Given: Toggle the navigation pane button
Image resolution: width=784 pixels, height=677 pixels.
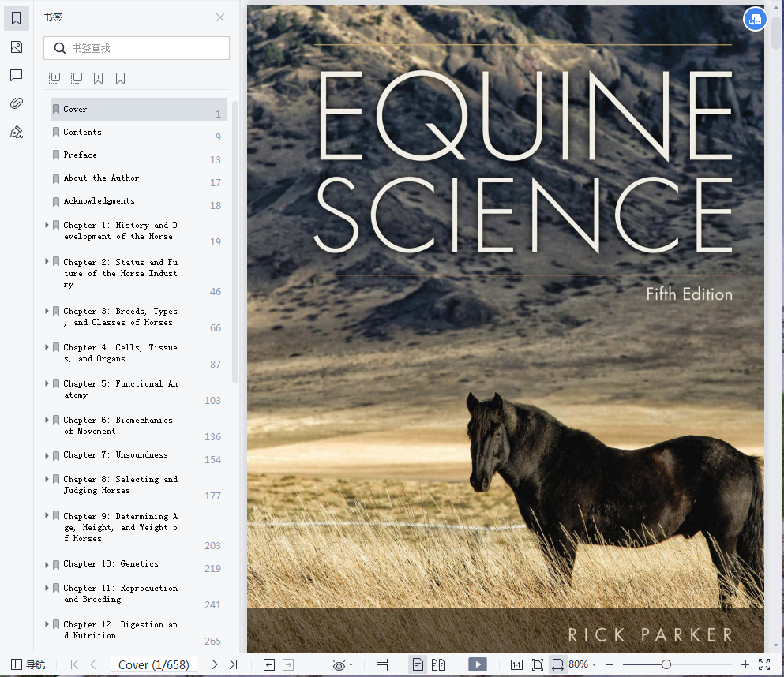Looking at the screenshot, I should click(x=28, y=664).
